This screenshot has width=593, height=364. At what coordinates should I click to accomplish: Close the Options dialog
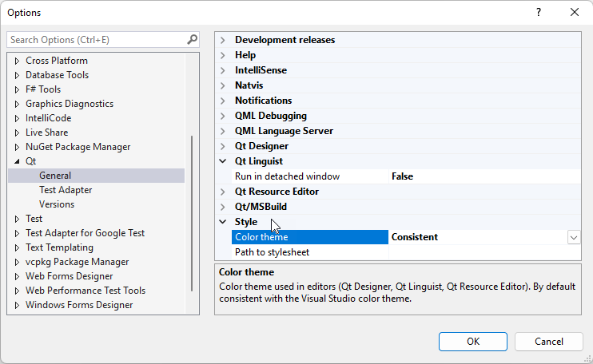click(x=575, y=13)
